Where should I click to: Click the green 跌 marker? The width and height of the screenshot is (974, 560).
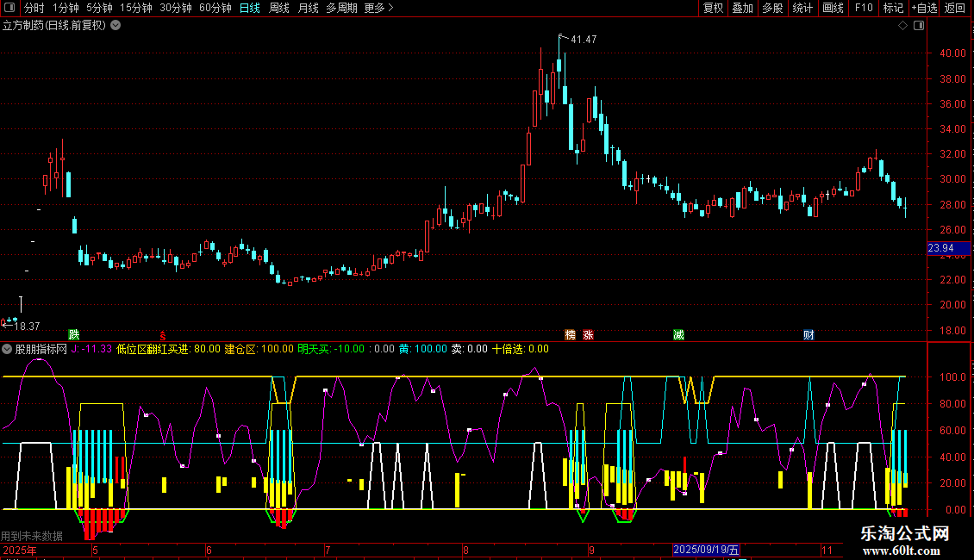[x=74, y=334]
